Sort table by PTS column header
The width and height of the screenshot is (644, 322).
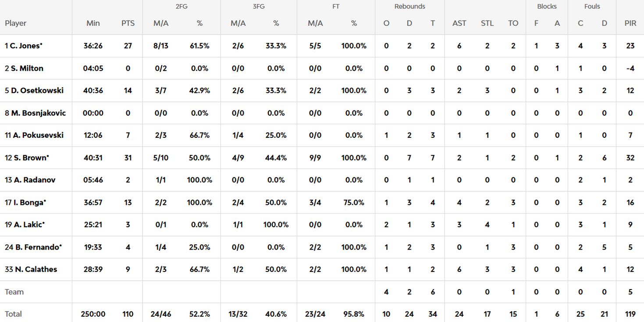pos(128,23)
